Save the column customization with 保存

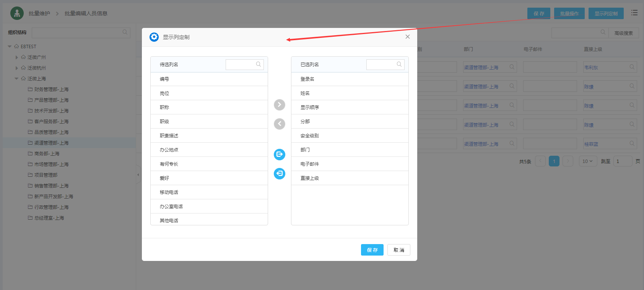[372, 250]
